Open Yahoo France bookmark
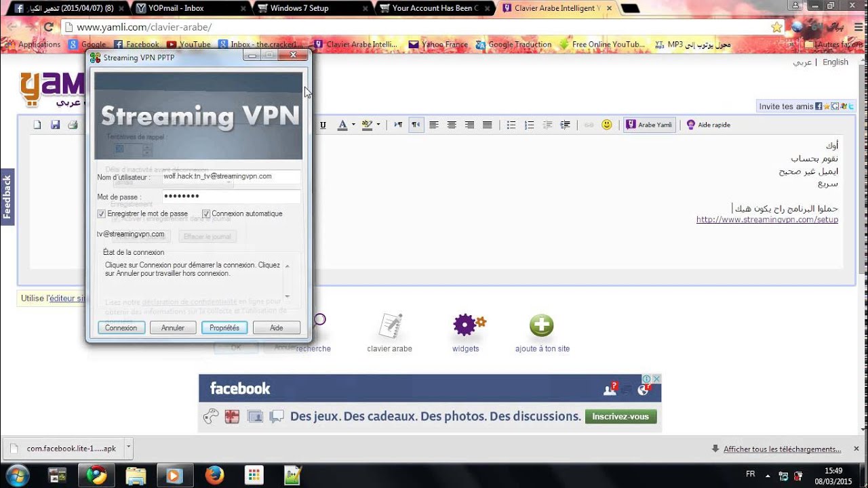868x488 pixels. pos(438,45)
